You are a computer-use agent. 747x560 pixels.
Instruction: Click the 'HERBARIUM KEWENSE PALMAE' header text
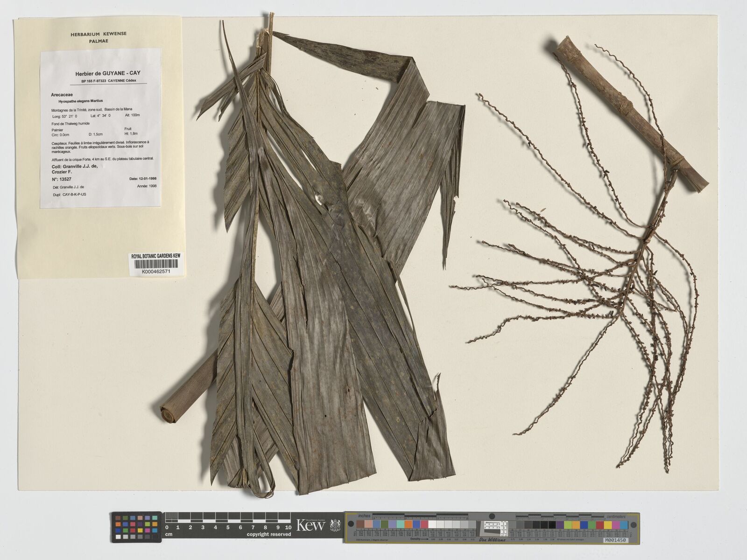pos(99,37)
